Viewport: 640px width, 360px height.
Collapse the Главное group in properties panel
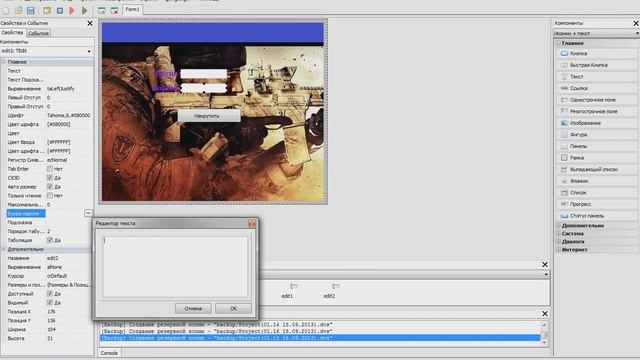[4, 62]
